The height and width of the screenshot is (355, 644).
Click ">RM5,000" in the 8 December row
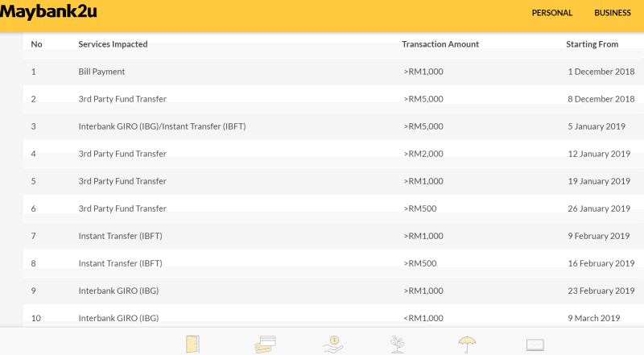point(423,99)
